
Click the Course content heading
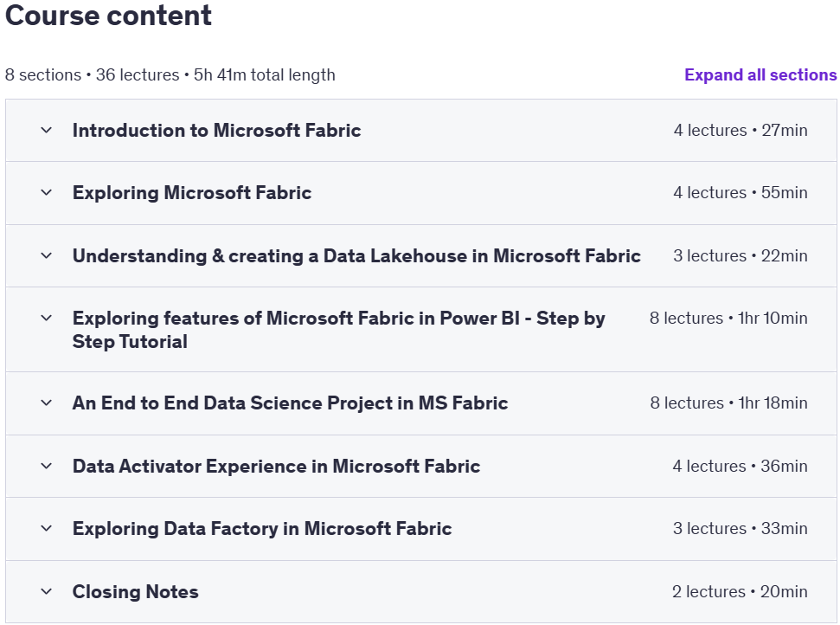coord(108,15)
